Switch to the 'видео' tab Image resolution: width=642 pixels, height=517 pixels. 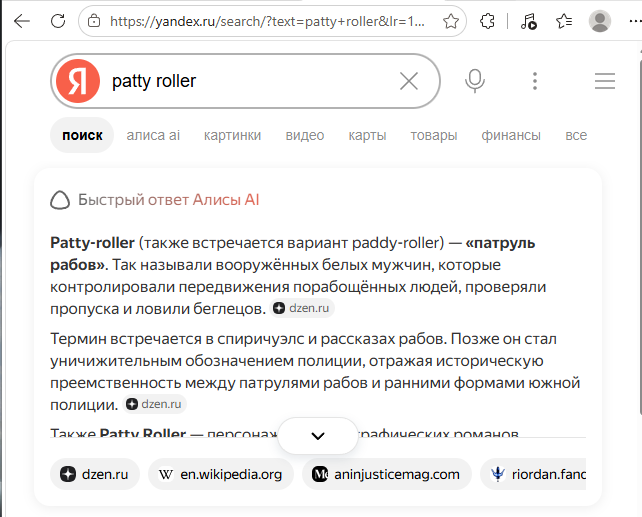point(305,135)
